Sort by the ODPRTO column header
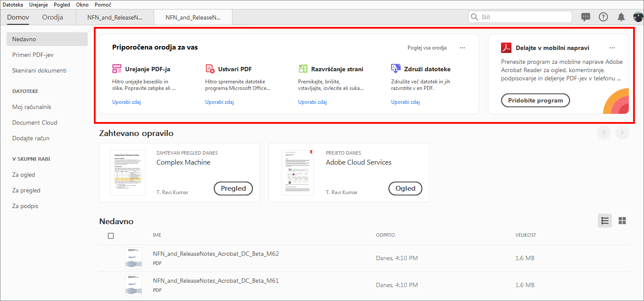 pos(385,235)
